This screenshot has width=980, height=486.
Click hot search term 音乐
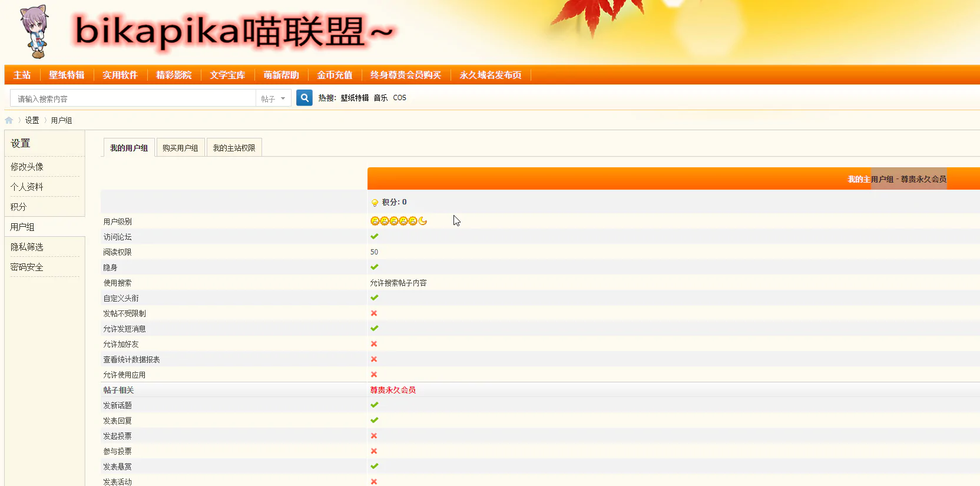coord(380,98)
